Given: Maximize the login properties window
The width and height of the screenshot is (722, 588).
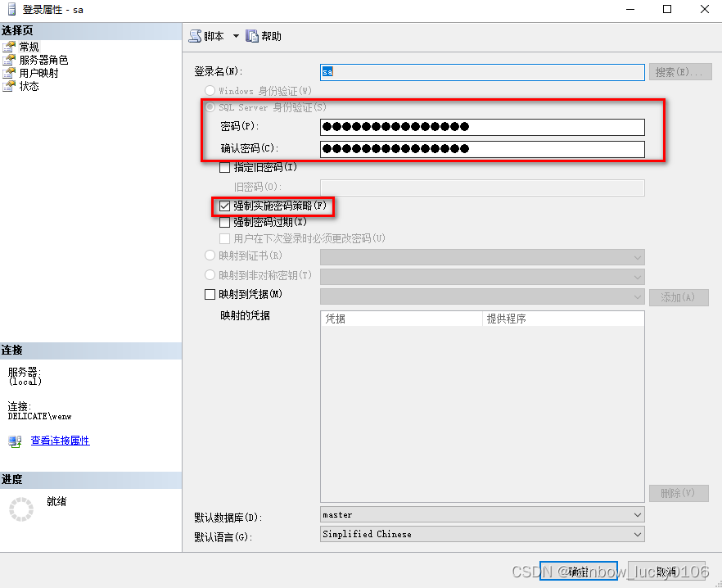Looking at the screenshot, I should 666,9.
